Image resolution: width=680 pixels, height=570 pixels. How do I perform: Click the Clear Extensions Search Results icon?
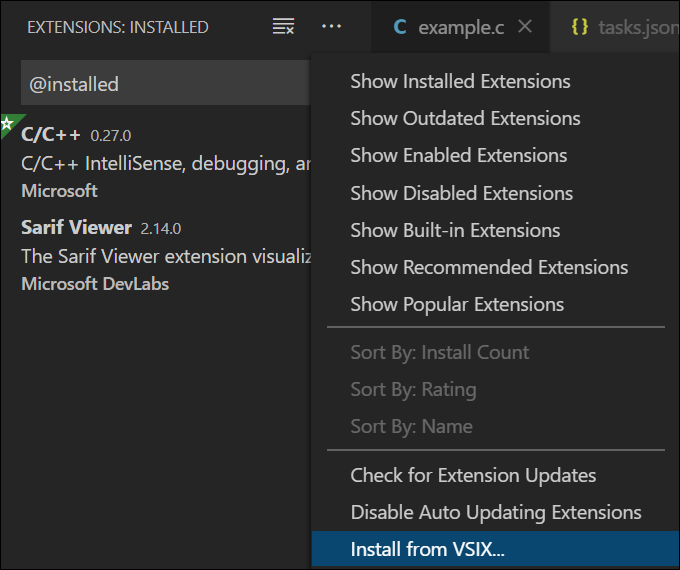tap(283, 27)
